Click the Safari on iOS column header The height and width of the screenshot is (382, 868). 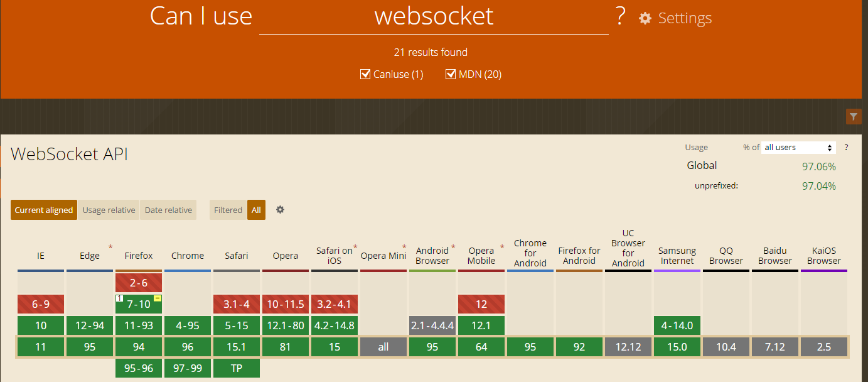[x=335, y=255]
